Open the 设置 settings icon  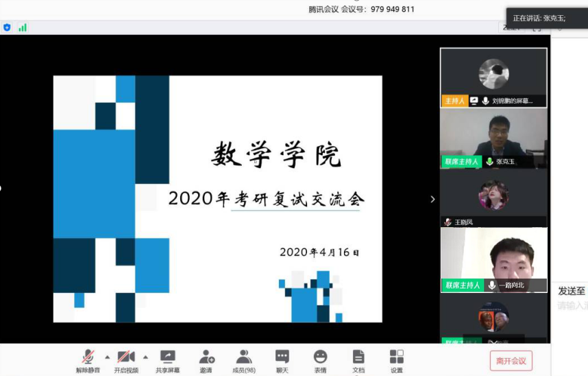tap(397, 360)
